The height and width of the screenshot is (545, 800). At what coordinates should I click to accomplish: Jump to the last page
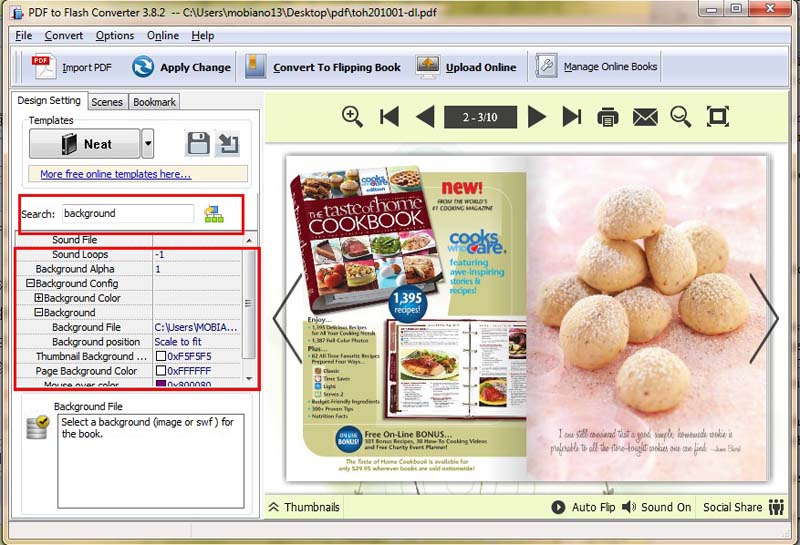pyautogui.click(x=571, y=116)
